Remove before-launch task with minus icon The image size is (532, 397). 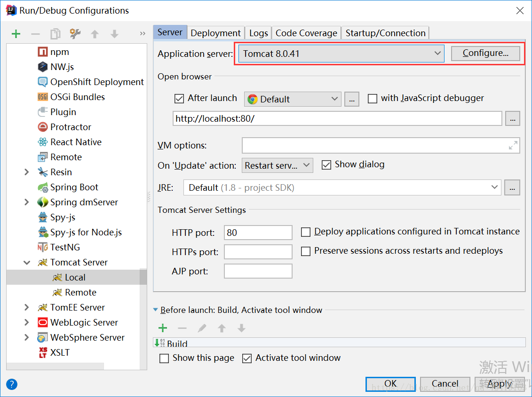pos(182,328)
